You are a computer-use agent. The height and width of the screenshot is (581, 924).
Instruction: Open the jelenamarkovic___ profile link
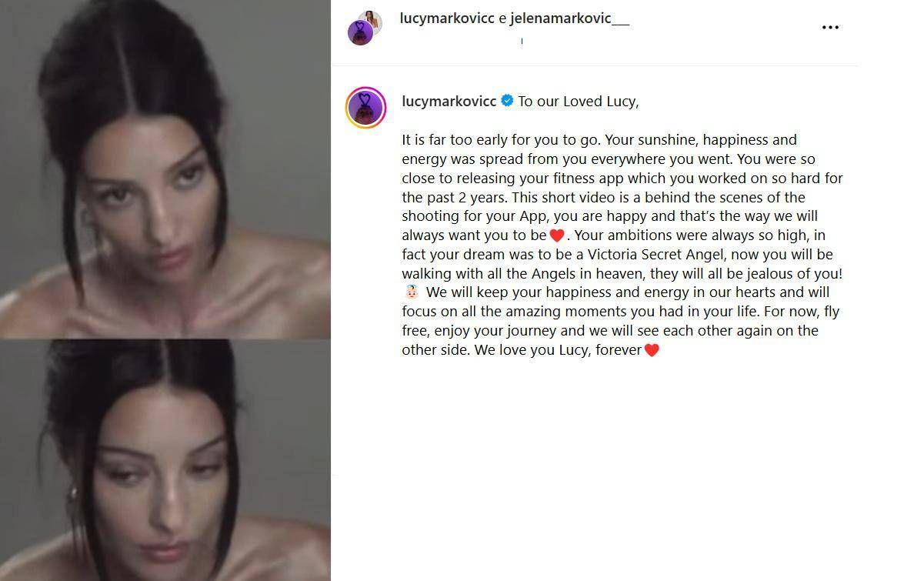(x=569, y=18)
